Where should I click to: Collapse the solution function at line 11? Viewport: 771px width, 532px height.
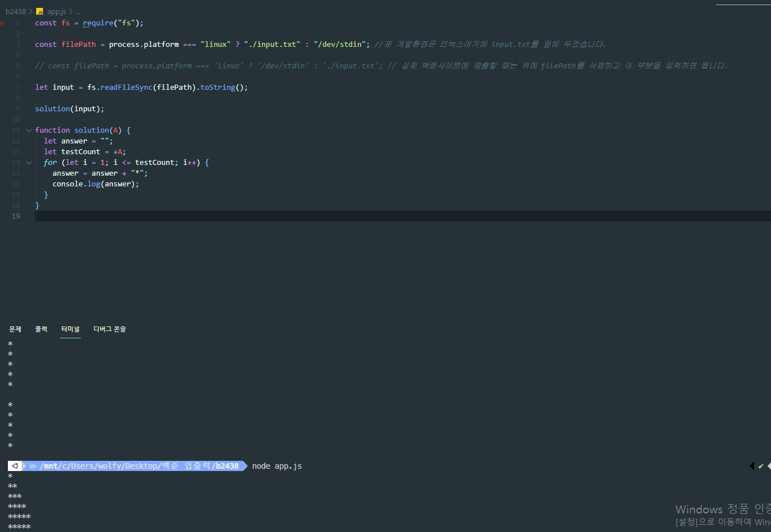coord(29,130)
